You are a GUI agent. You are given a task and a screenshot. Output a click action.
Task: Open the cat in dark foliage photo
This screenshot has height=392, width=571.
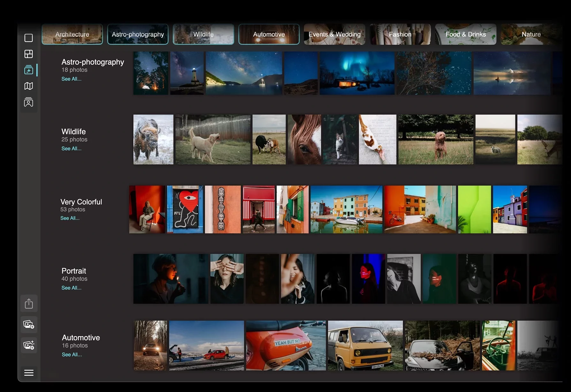[340, 140]
